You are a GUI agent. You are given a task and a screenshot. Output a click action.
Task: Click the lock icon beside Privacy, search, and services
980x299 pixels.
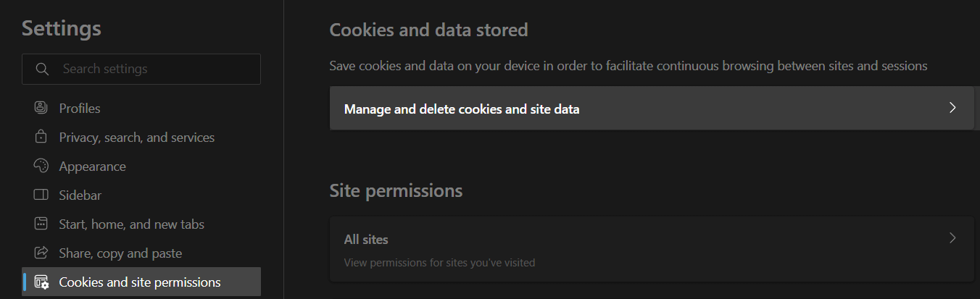[41, 137]
